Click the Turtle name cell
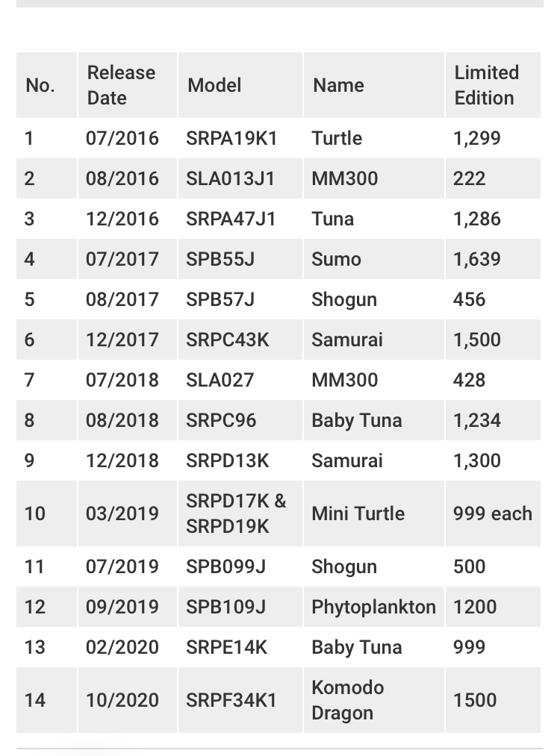 pos(337,138)
